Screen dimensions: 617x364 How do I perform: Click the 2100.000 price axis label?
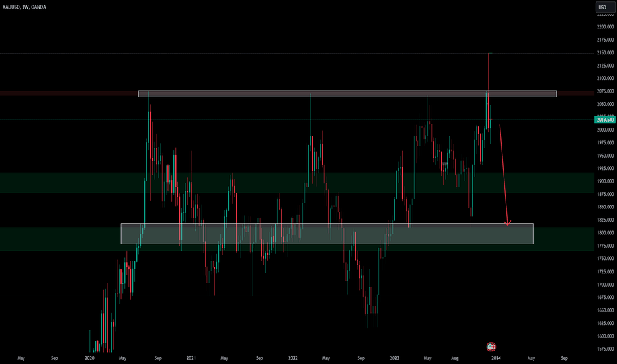point(605,78)
